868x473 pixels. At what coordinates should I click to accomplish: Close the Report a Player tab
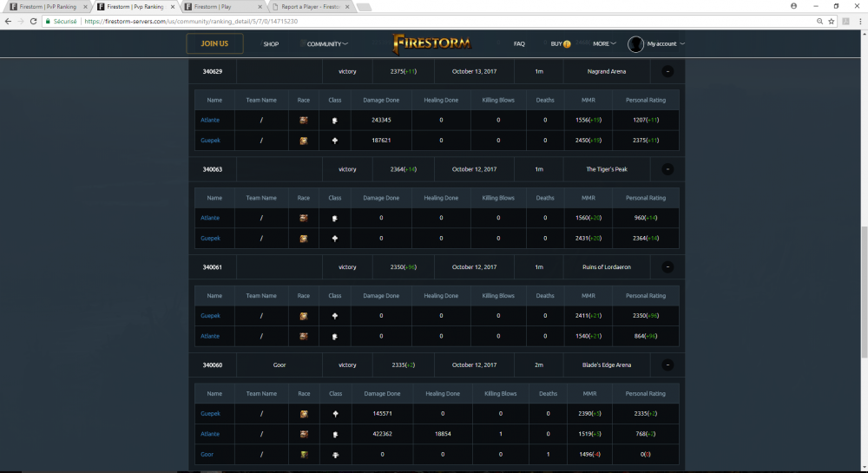point(347,7)
